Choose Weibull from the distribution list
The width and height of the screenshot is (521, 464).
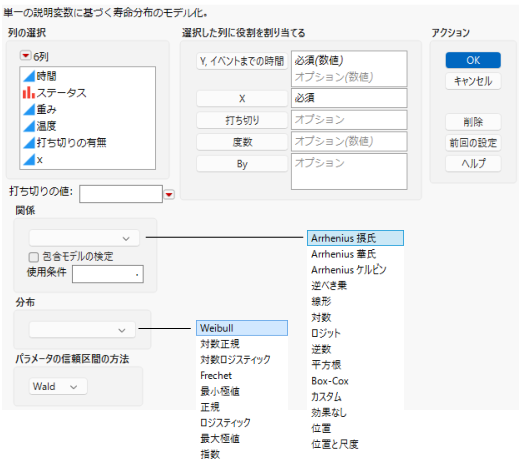(x=242, y=328)
